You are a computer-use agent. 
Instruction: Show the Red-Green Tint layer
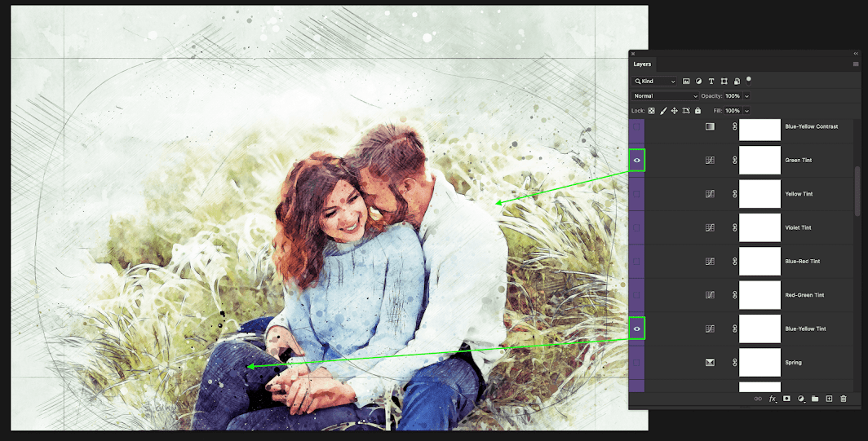point(636,295)
